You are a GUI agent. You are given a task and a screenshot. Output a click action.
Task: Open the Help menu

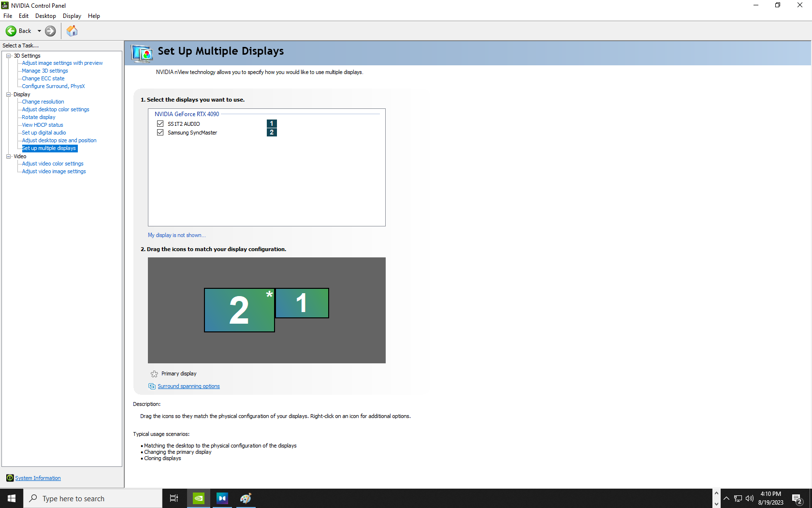tap(94, 16)
